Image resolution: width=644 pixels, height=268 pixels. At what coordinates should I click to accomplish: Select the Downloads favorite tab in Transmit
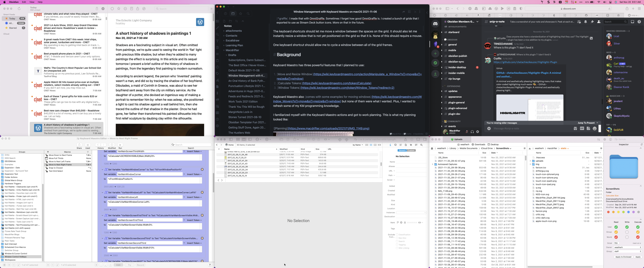(478, 144)
